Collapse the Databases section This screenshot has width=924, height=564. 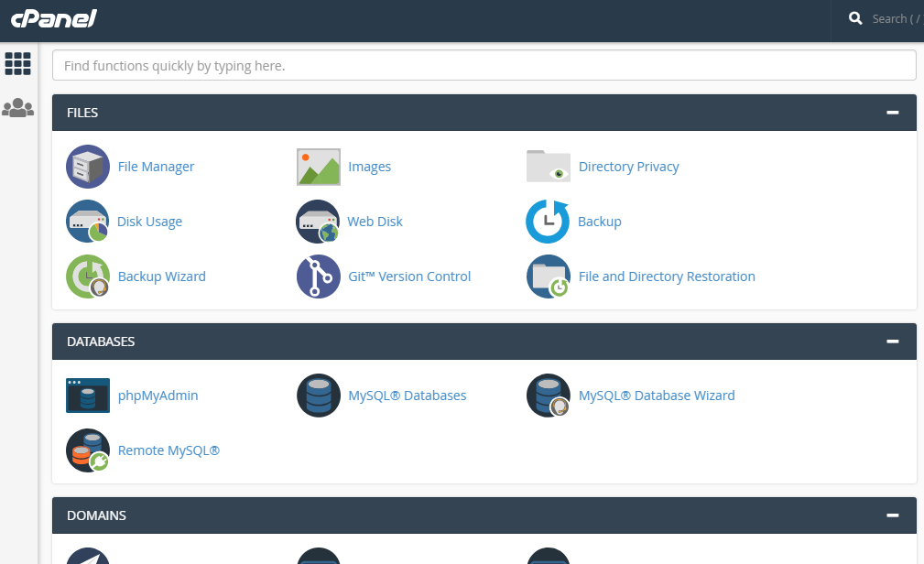[892, 342]
